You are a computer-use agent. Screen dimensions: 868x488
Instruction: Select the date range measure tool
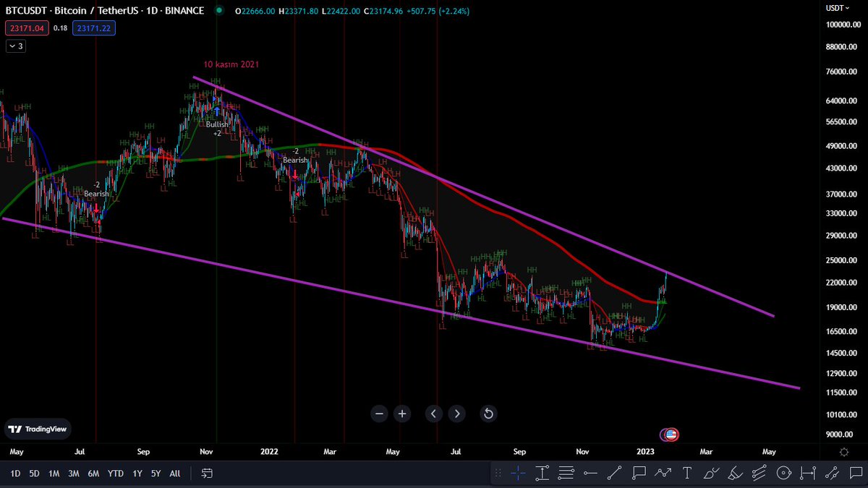(x=807, y=474)
